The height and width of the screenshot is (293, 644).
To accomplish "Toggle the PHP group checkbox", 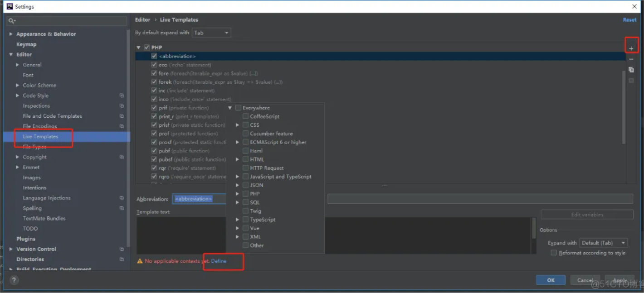I will tap(147, 48).
